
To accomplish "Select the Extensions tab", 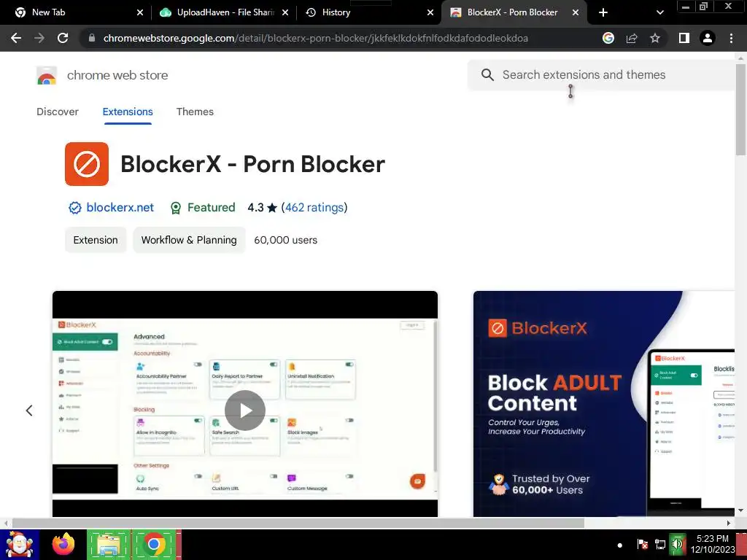I will [x=128, y=112].
